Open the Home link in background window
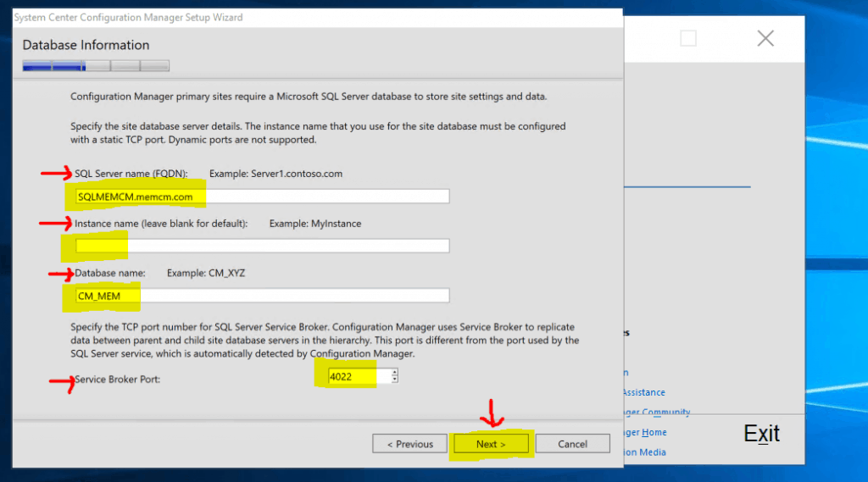Viewport: 868px width, 482px height. coord(647,432)
